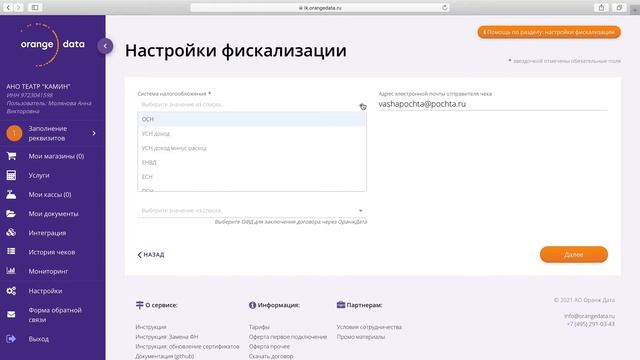Select ОСН from the dropdown list
Image resolution: width=640 pixels, height=360 pixels.
point(252,119)
